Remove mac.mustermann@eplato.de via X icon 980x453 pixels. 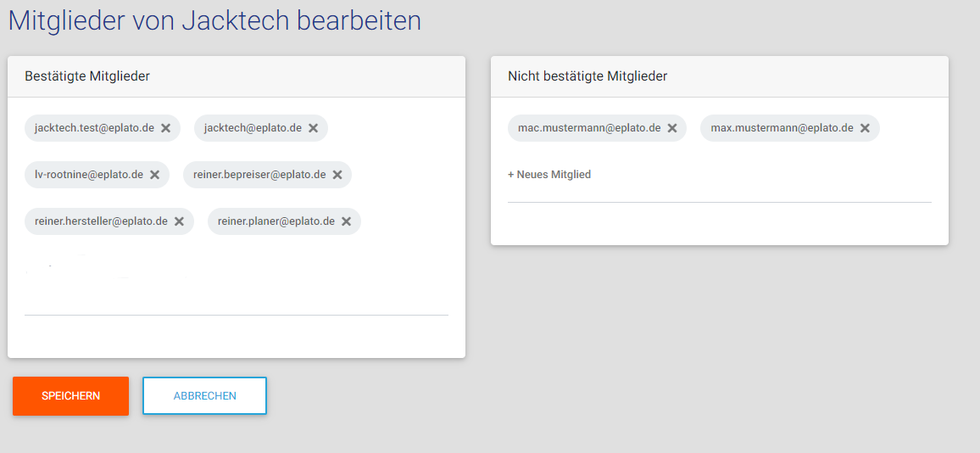coord(672,128)
